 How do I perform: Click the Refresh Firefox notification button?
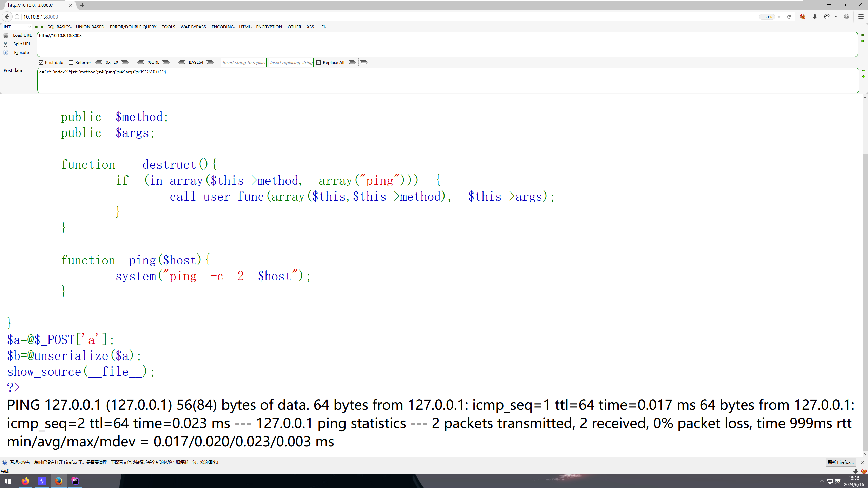[841, 462]
